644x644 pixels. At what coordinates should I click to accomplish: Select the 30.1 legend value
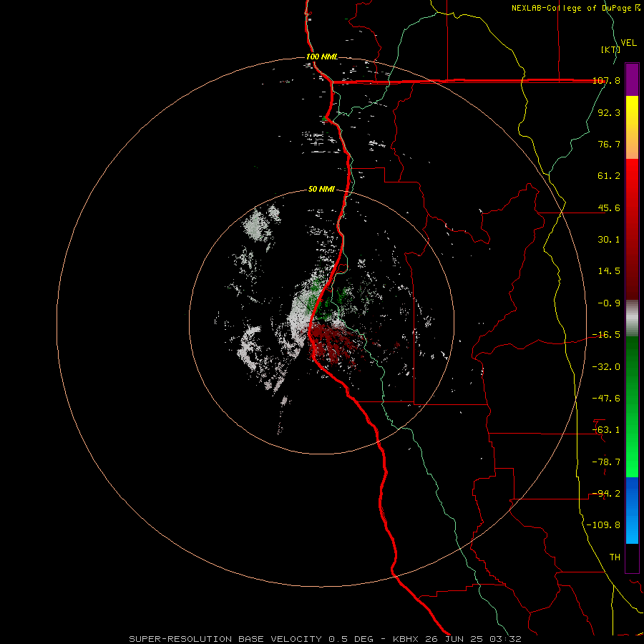(609, 240)
